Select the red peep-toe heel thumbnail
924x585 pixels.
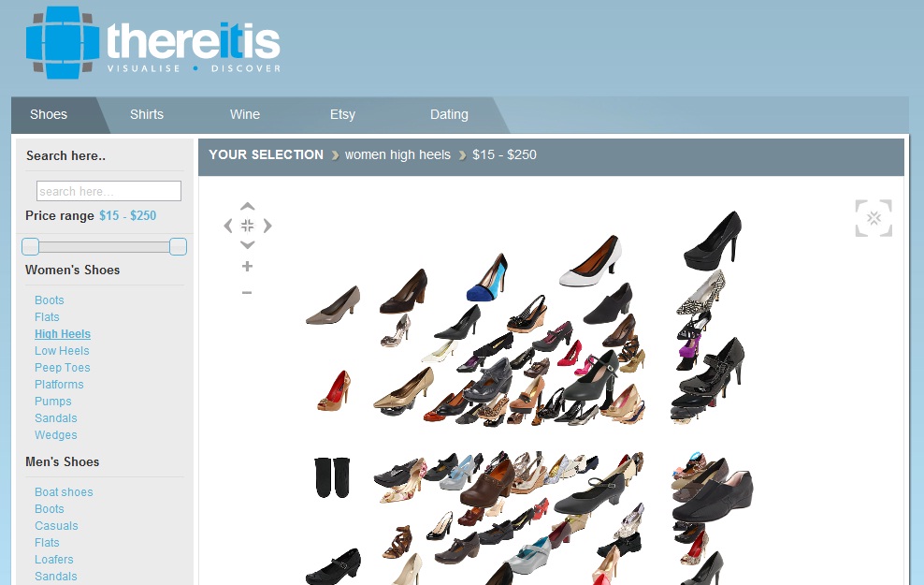(334, 390)
